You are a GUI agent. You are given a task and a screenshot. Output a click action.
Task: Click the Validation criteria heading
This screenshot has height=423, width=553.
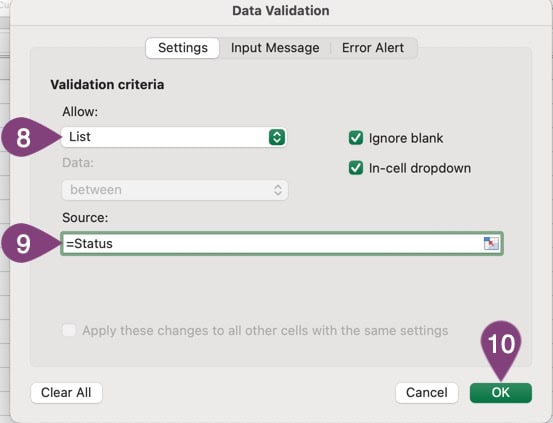107,85
